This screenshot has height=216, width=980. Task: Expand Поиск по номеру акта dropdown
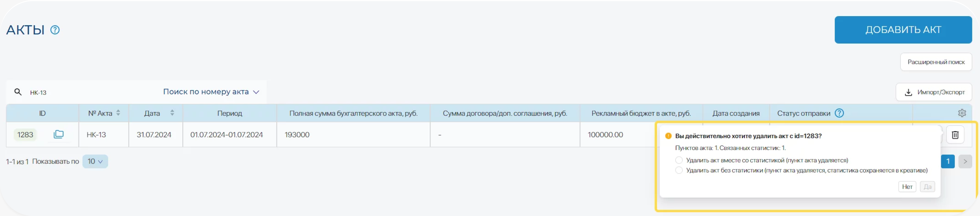(x=211, y=92)
